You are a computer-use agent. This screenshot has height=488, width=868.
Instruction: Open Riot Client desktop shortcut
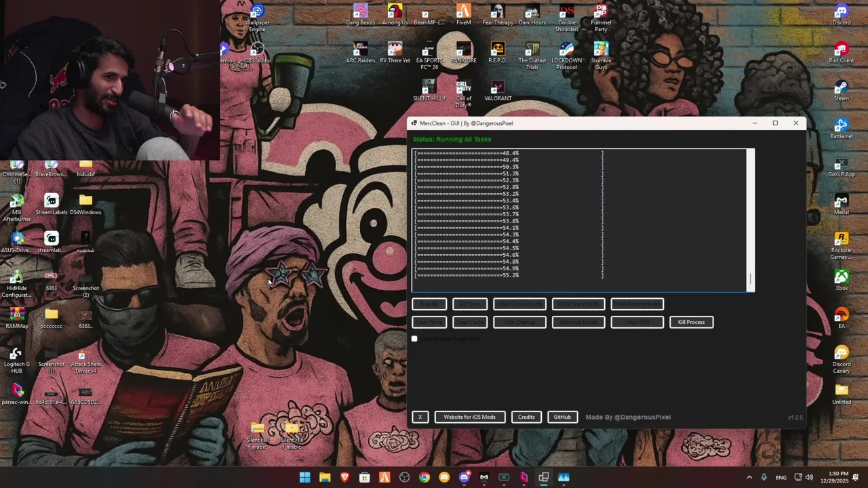coord(842,53)
